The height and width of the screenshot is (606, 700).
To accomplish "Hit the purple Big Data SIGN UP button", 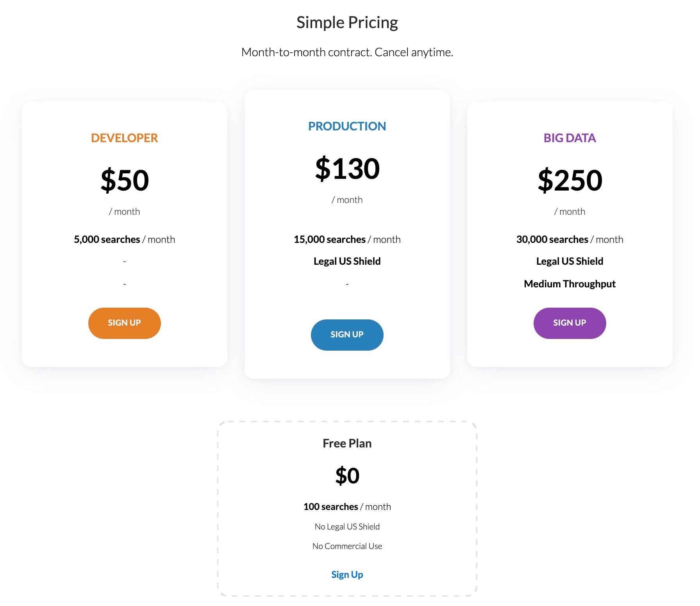I will (x=570, y=323).
